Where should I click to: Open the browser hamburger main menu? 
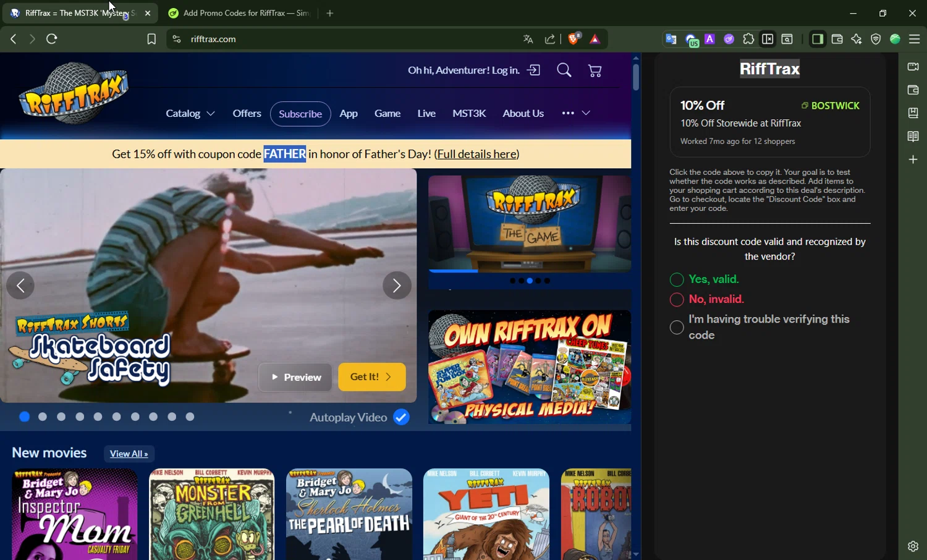(x=915, y=39)
